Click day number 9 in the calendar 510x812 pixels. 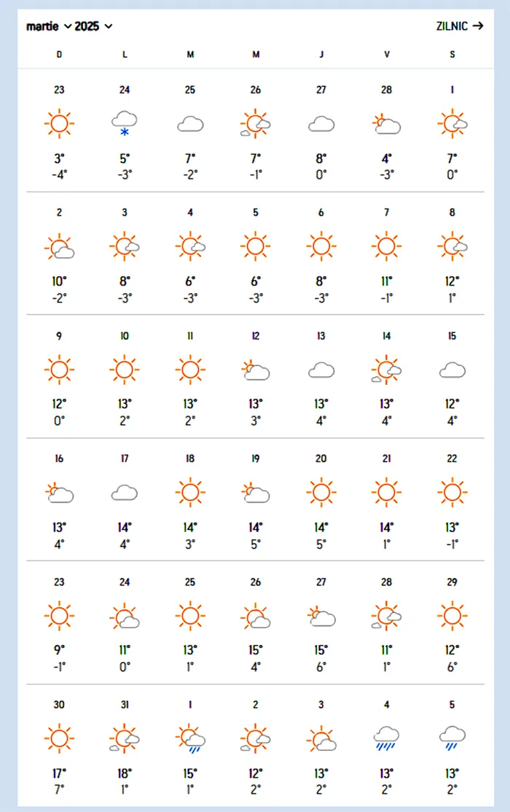pos(59,336)
